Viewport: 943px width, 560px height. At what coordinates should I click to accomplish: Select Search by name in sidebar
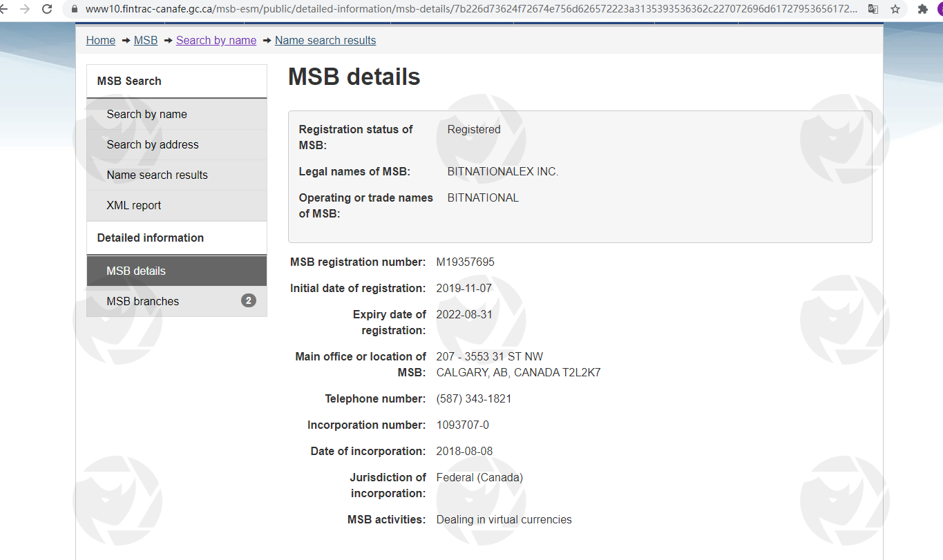click(x=146, y=114)
